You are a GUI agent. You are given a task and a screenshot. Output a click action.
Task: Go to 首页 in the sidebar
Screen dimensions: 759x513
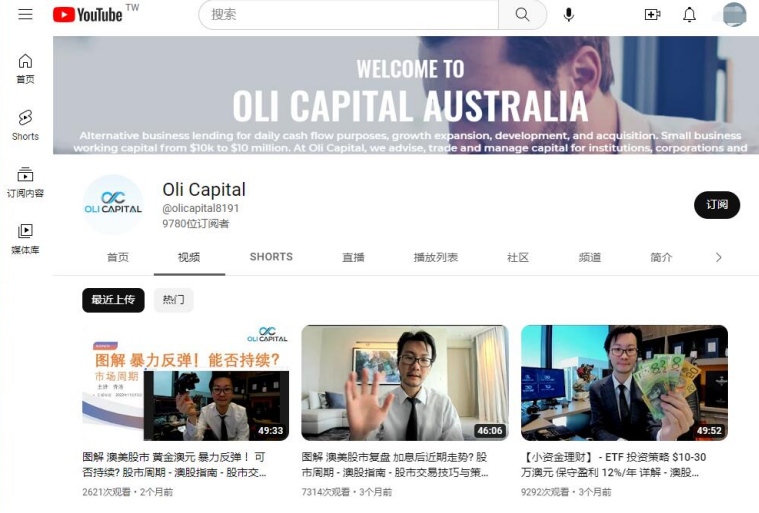tap(25, 68)
